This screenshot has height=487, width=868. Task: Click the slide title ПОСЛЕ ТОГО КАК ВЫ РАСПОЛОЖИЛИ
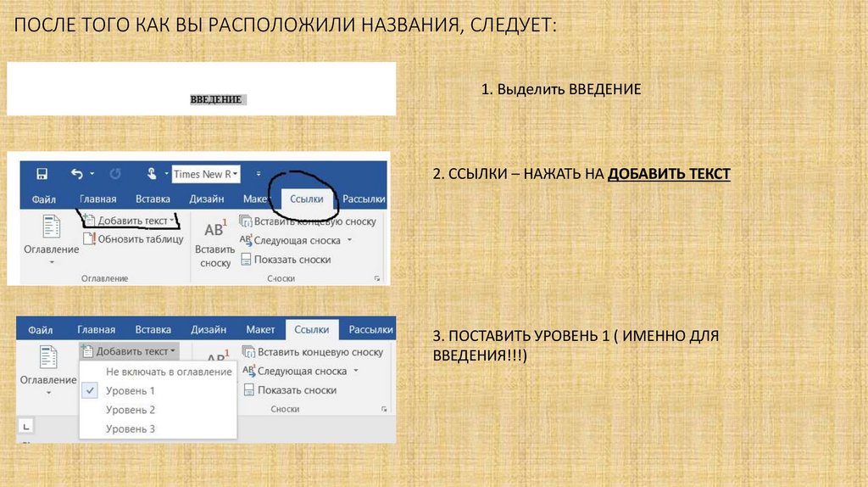click(x=286, y=25)
